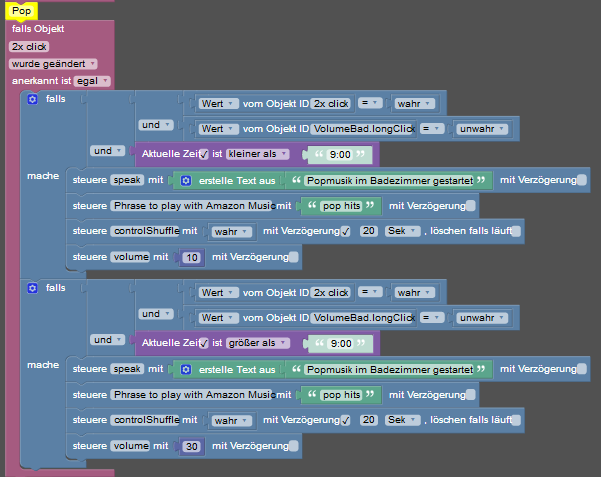Viewport: 601px width, 477px height.
Task: Toggle Aktuelle Zeit checkbox in kleiner als block
Action: [x=204, y=154]
